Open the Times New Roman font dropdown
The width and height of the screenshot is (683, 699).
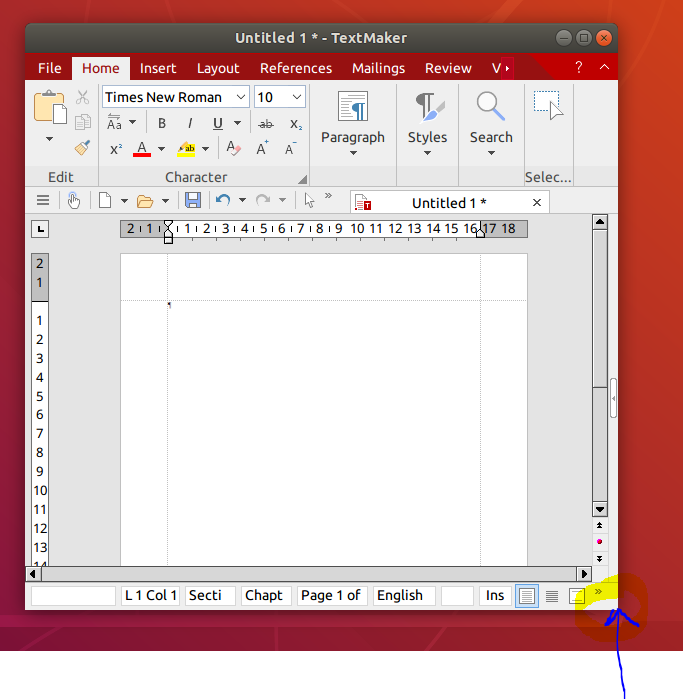tap(241, 97)
